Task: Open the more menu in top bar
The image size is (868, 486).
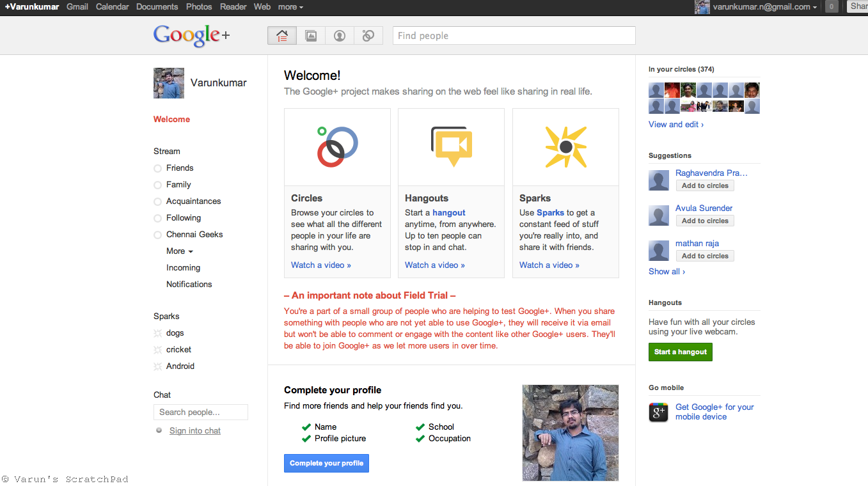Action: coord(291,7)
